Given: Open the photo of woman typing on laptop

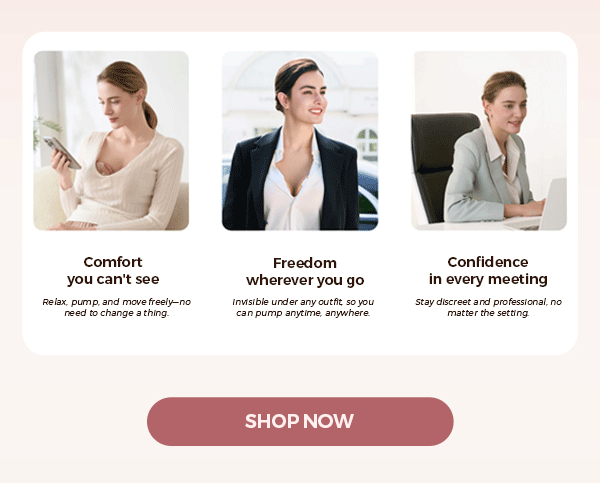Looking at the screenshot, I should (x=489, y=140).
